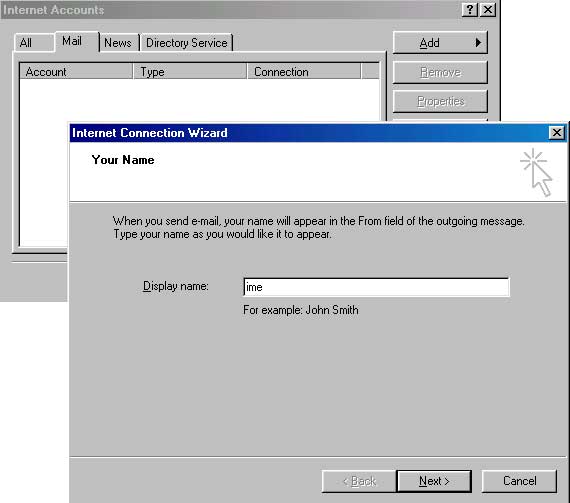Screen dimensions: 570x503
Task: Click Remove in Internet Accounts
Action: point(440,72)
